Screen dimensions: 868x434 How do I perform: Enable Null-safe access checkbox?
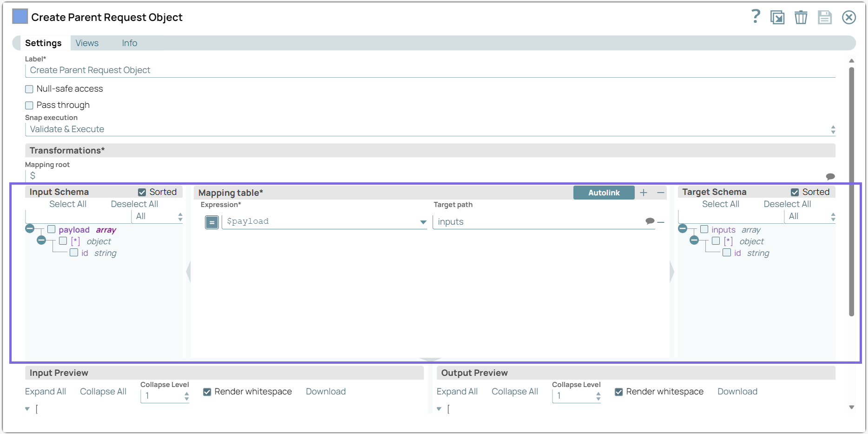[29, 89]
